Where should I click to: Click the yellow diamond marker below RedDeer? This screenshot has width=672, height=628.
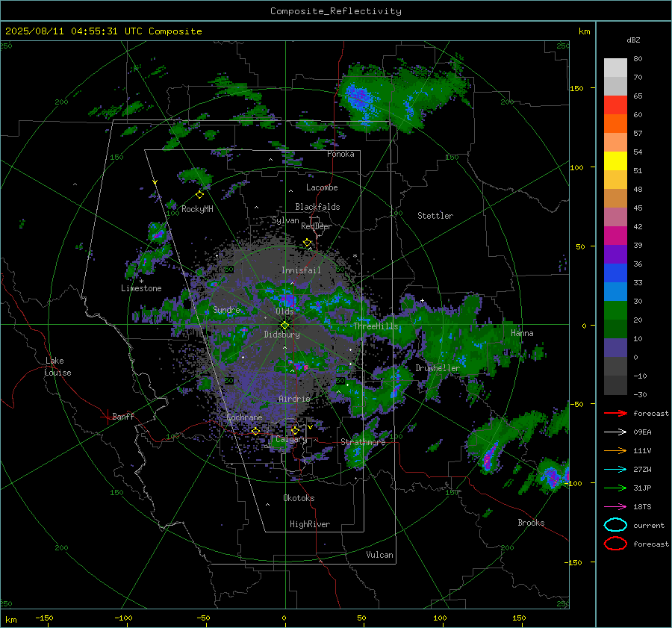(307, 243)
